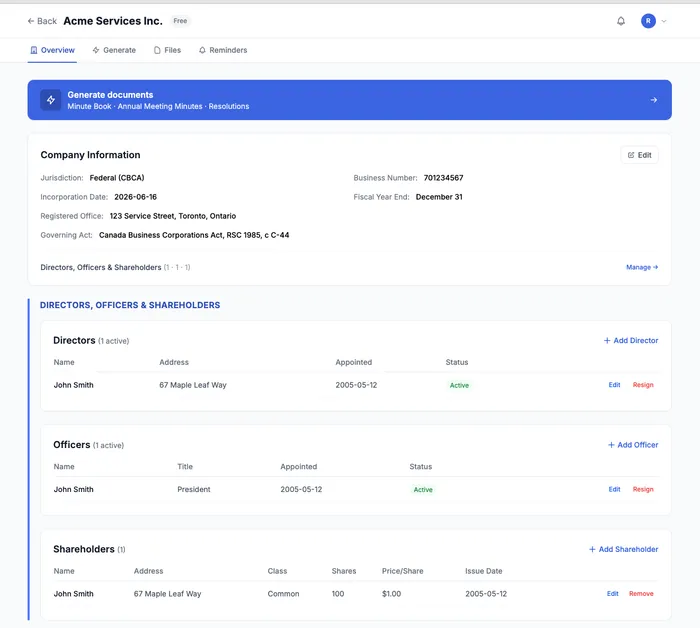Add a new shareholder

click(623, 549)
